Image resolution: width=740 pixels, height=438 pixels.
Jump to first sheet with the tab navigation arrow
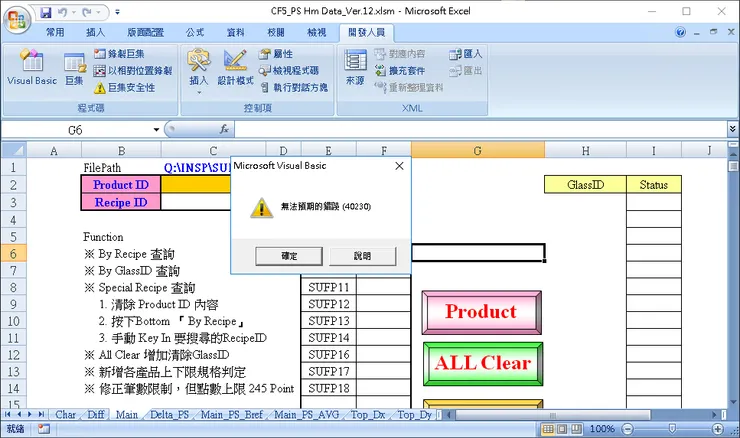(x=8, y=414)
